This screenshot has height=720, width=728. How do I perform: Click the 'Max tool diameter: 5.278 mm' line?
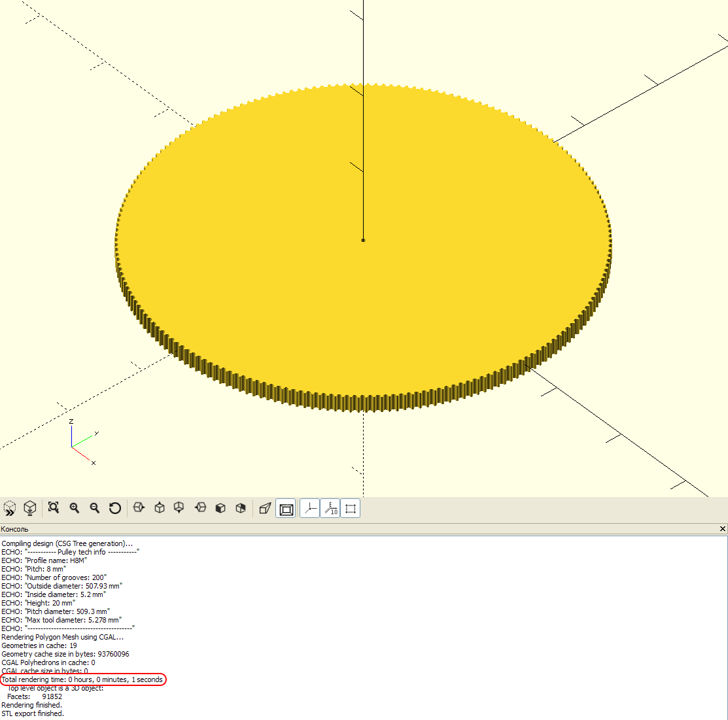(61, 620)
